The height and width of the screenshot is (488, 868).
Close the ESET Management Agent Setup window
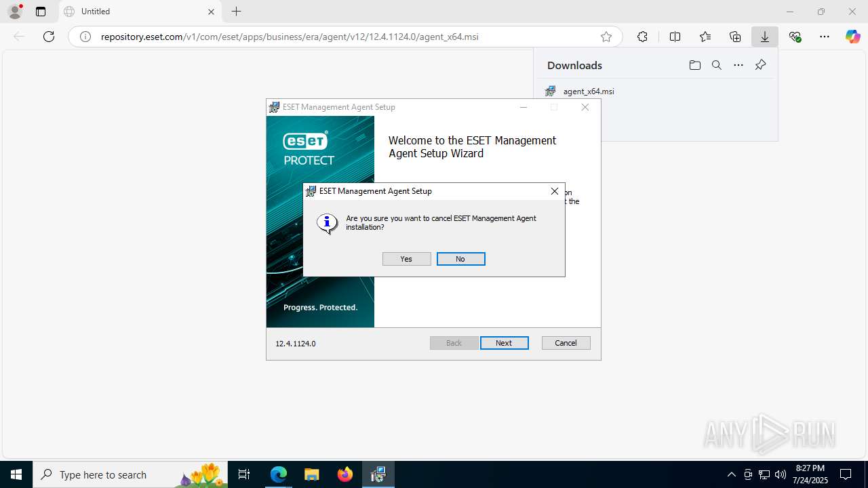point(585,107)
